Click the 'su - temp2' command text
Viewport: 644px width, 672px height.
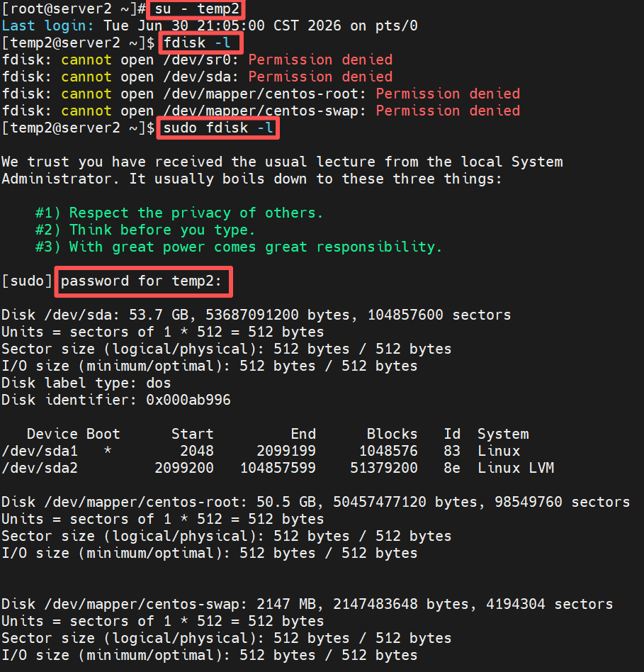[197, 9]
